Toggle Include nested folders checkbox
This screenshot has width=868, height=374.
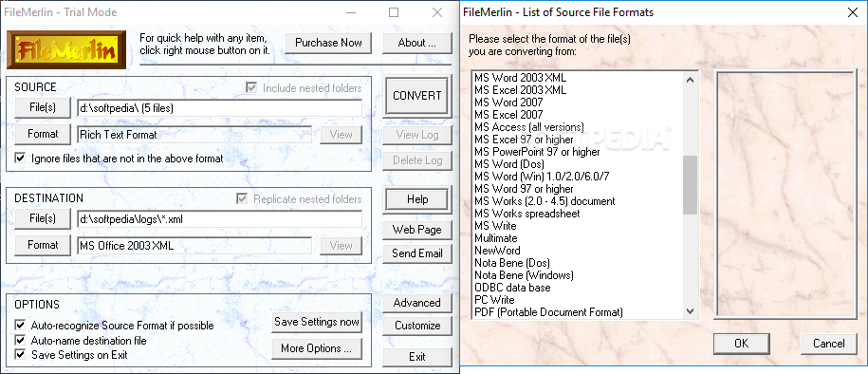(251, 88)
